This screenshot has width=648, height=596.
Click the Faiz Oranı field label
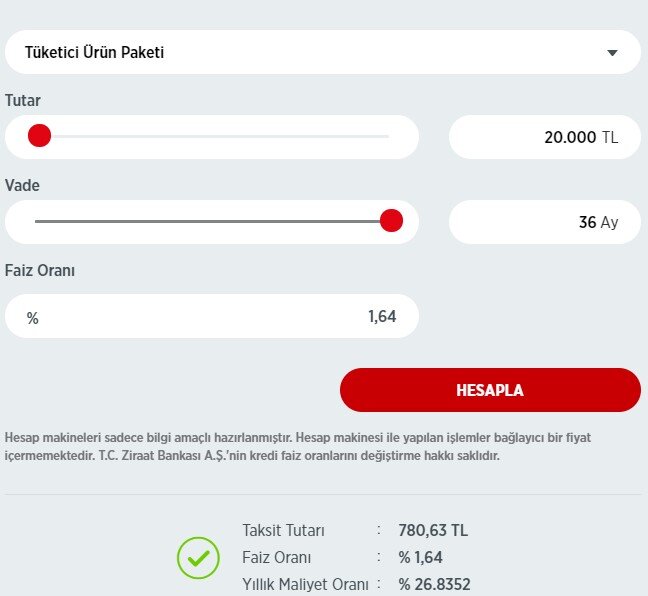point(40,271)
